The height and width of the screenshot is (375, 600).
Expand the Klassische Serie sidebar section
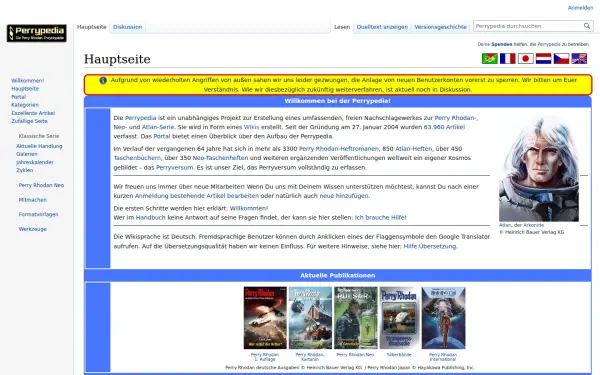pos(39,136)
